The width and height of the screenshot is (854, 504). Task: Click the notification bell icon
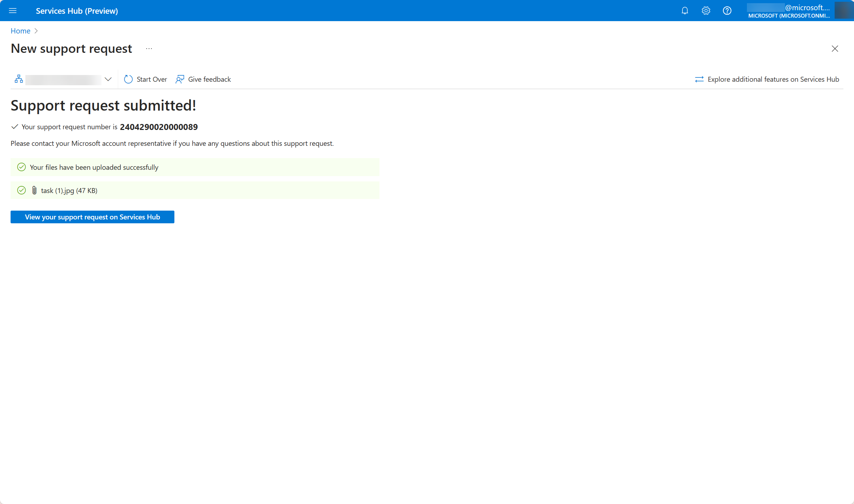click(x=685, y=10)
